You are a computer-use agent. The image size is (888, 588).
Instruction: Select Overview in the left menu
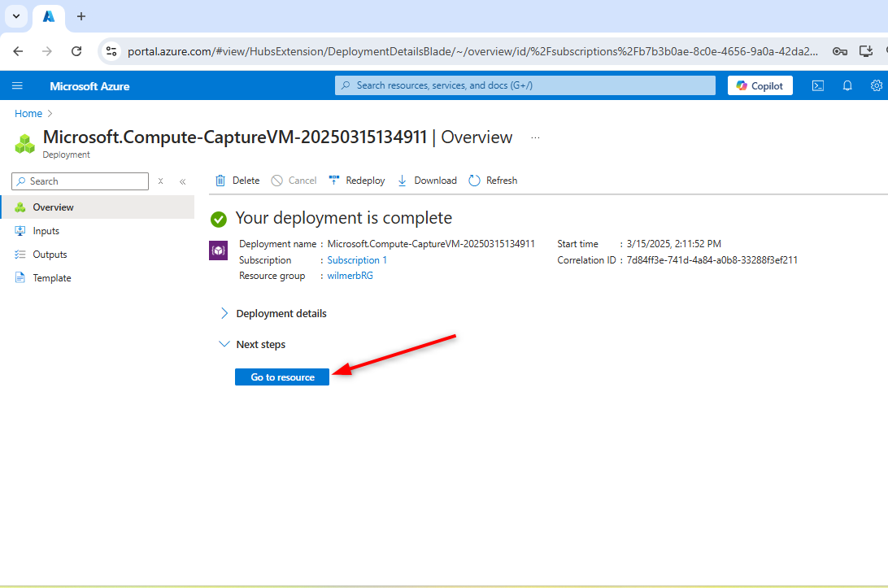[98, 207]
